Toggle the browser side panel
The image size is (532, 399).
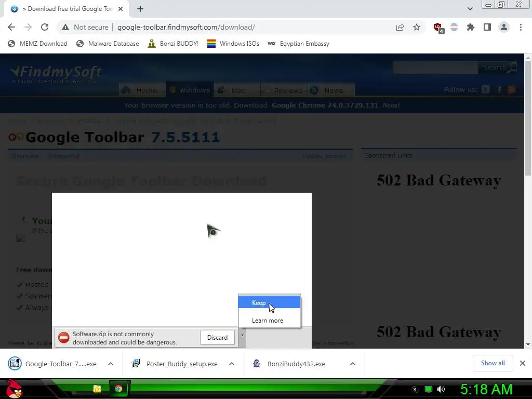(x=487, y=27)
